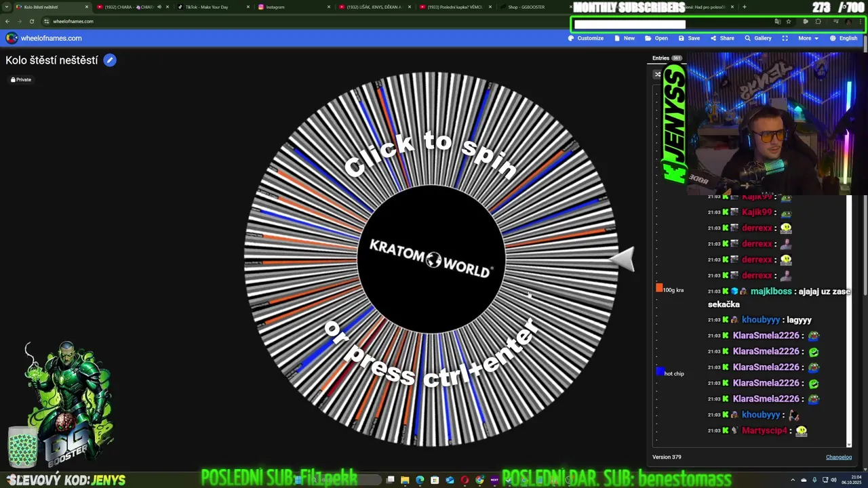
Task: Close the TikTok browser tab
Action: [248, 7]
